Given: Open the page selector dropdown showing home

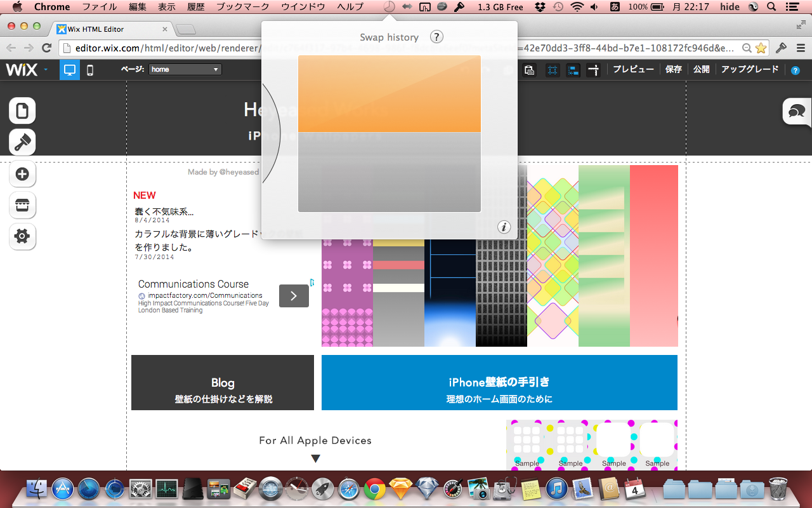Looking at the screenshot, I should (x=185, y=69).
